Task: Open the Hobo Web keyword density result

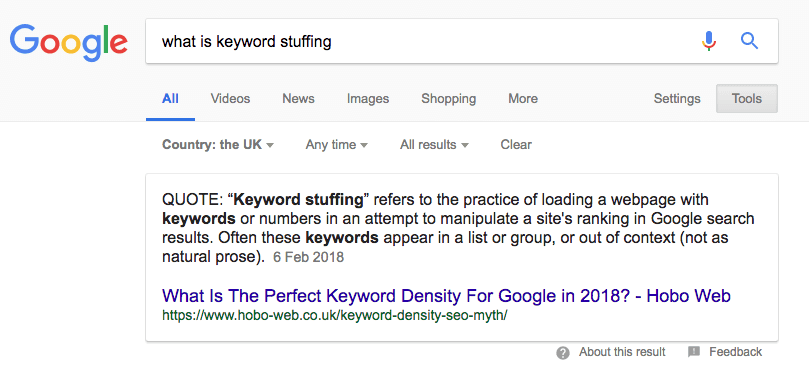Action: click(446, 296)
